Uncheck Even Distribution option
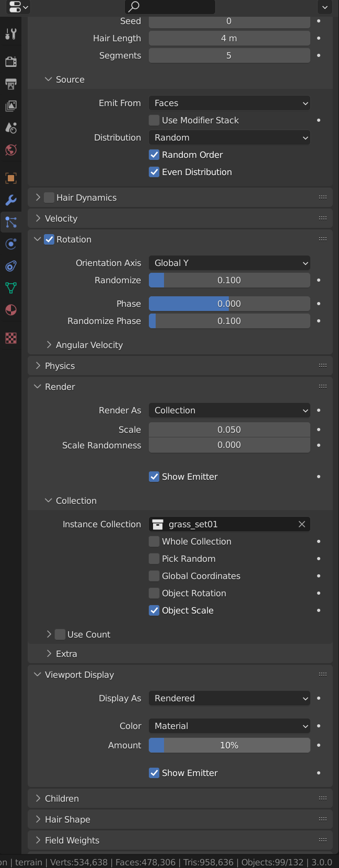Image resolution: width=339 pixels, height=868 pixels. 154,172
